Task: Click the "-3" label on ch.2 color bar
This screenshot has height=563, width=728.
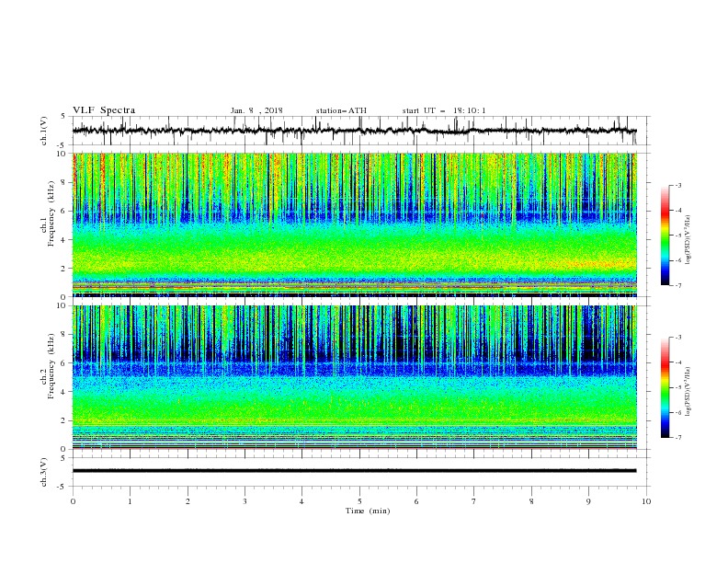Action: (x=677, y=338)
